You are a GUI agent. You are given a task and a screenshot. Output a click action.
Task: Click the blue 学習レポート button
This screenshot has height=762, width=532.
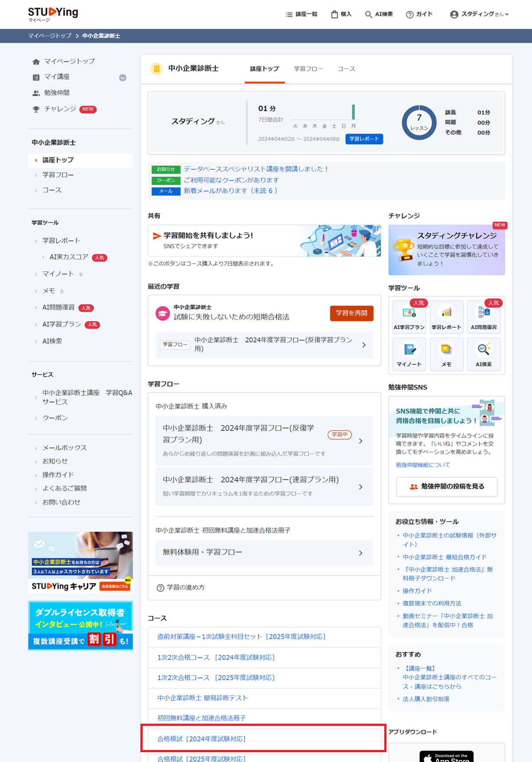click(364, 139)
